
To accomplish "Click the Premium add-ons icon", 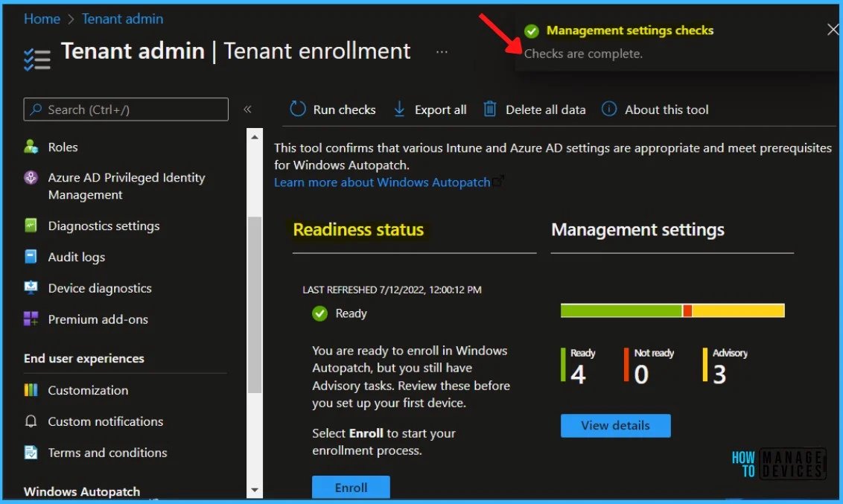I will (31, 319).
